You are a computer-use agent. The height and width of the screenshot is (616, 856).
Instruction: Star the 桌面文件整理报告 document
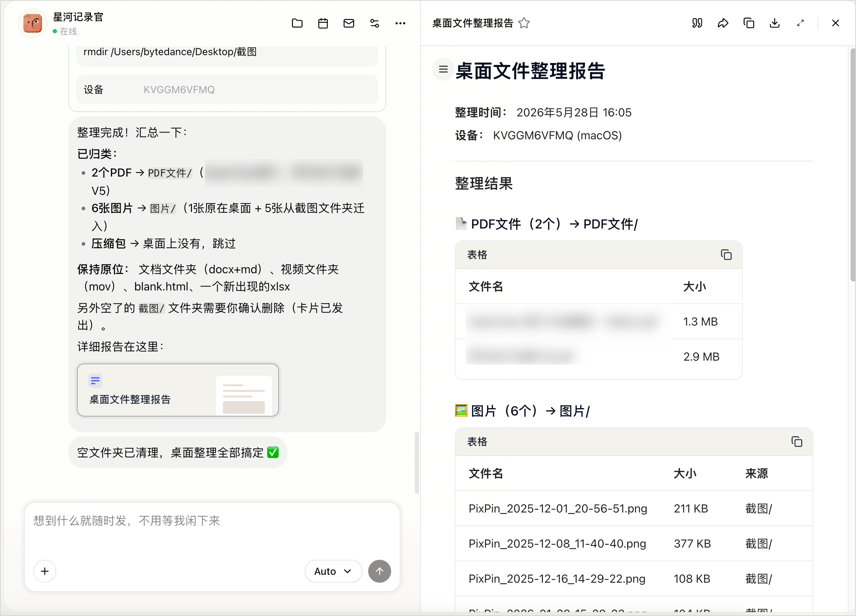[x=524, y=23]
